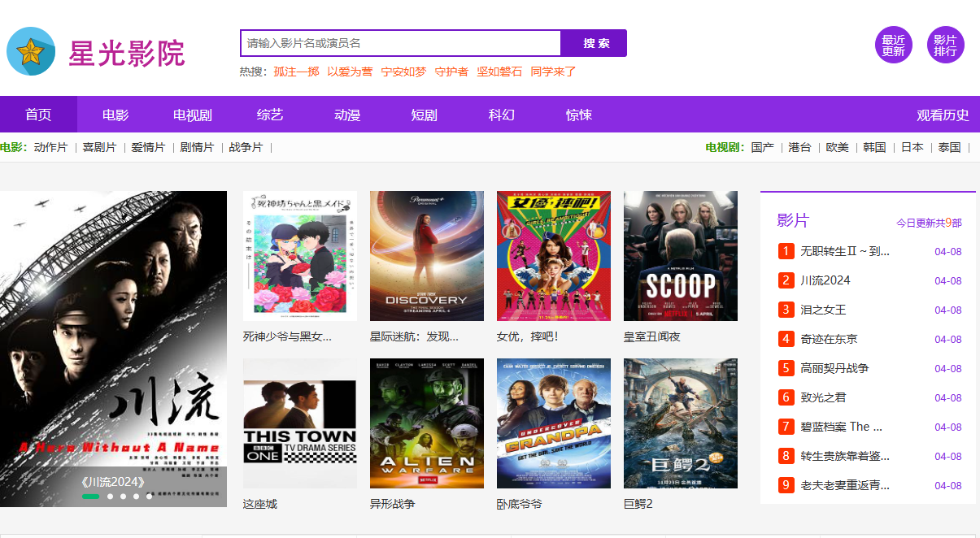Image resolution: width=980 pixels, height=538 pixels.
Task: Filter TV series by 港台
Action: [800, 147]
